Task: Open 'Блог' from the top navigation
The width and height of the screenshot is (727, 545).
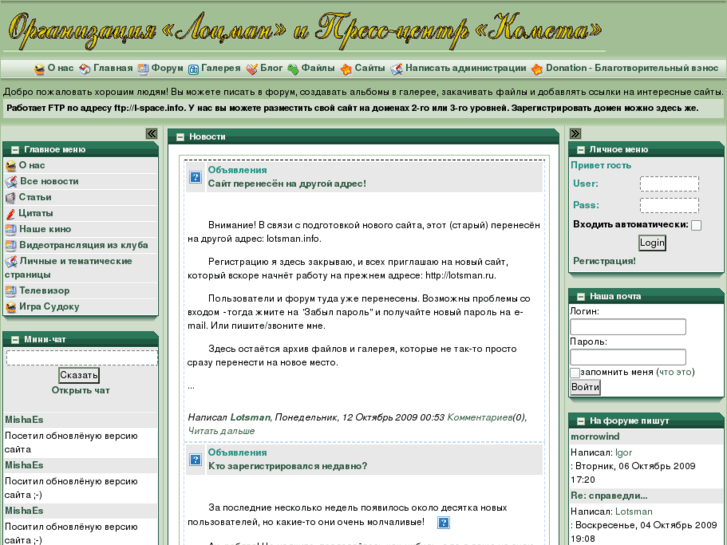Action: [x=271, y=68]
